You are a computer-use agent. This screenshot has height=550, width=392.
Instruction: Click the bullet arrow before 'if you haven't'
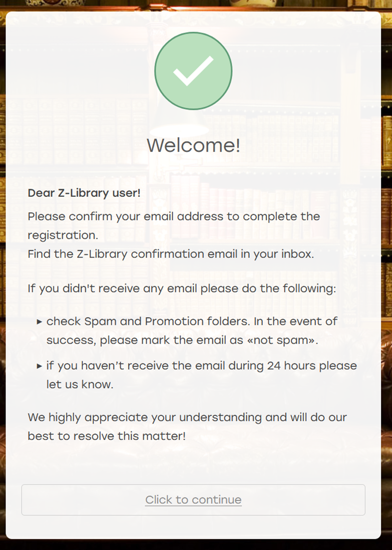coord(39,366)
